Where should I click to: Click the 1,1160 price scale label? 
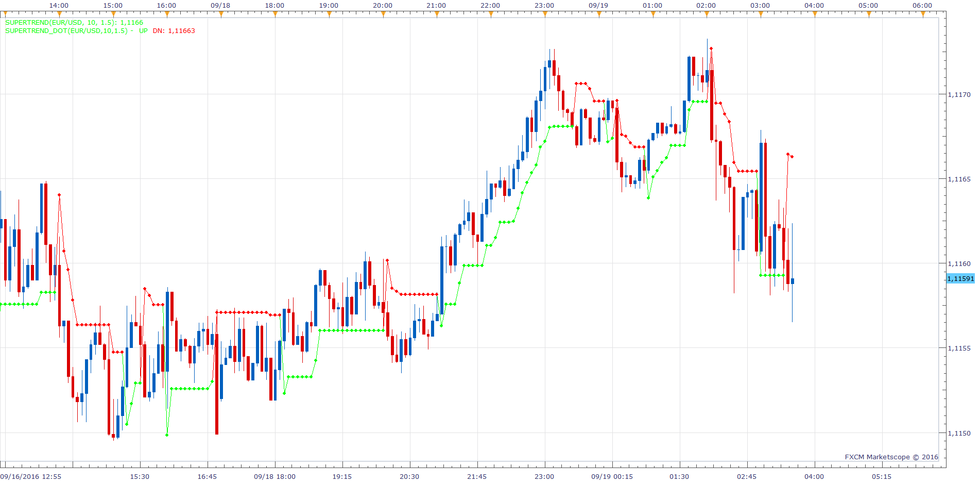point(959,264)
